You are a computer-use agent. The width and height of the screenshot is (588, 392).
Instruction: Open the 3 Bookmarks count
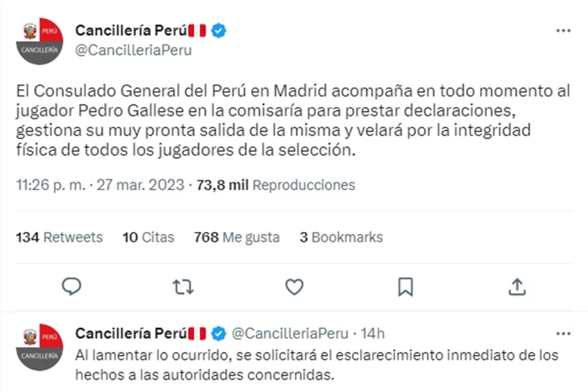point(340,237)
